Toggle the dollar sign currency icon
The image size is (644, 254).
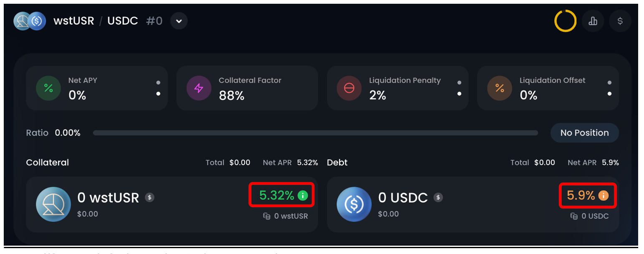[620, 21]
